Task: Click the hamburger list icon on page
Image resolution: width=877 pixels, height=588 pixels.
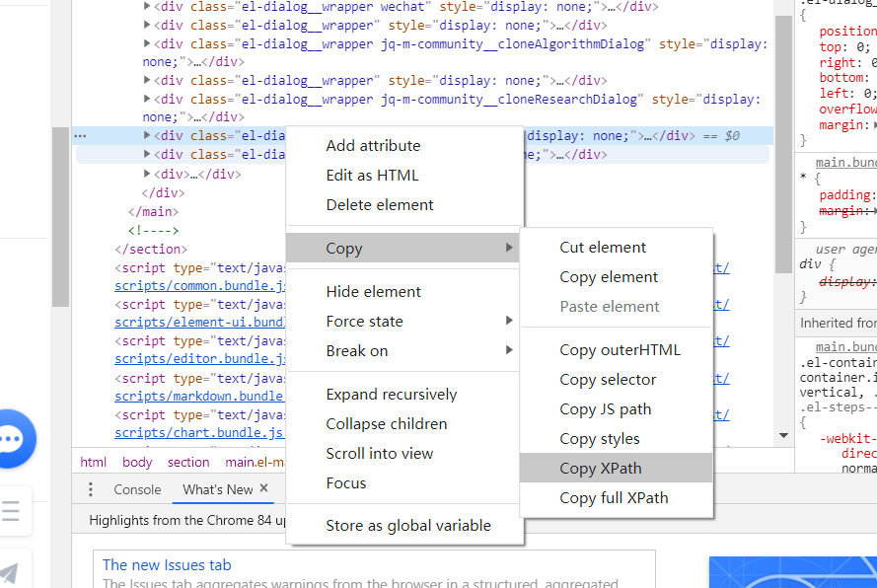Action: (x=11, y=511)
